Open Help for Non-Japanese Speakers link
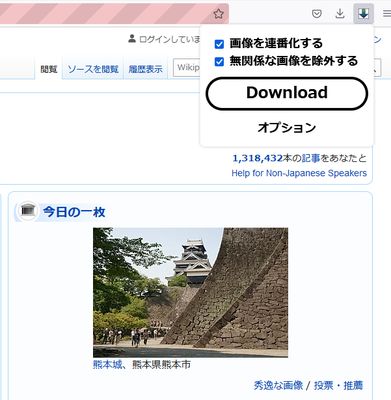The image size is (391, 400). (x=299, y=173)
